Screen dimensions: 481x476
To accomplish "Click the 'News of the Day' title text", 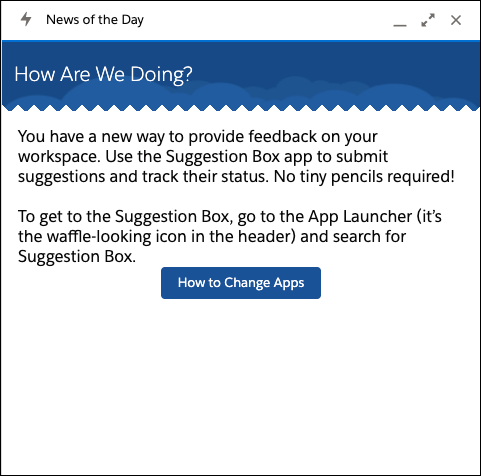I will pyautogui.click(x=95, y=20).
